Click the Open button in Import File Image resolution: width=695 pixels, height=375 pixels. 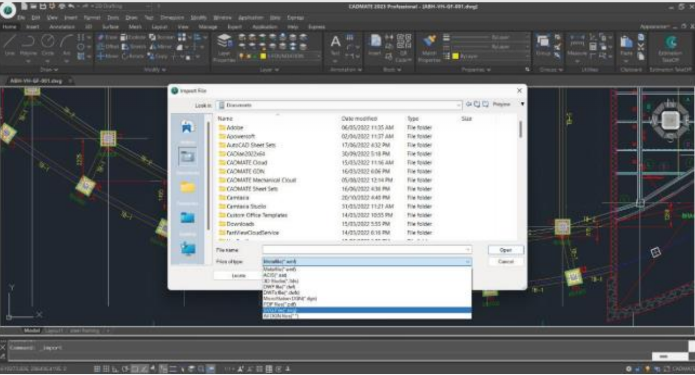(x=505, y=250)
